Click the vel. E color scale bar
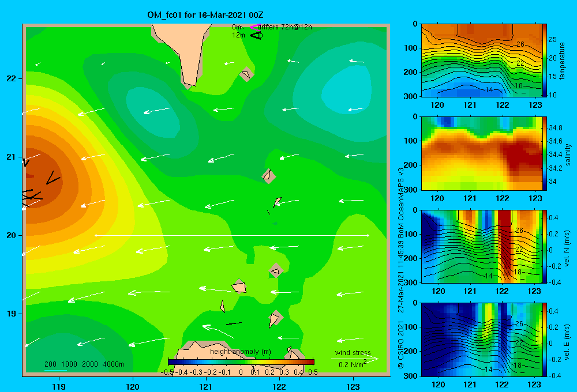This screenshot has width=577, height=392. [x=545, y=340]
